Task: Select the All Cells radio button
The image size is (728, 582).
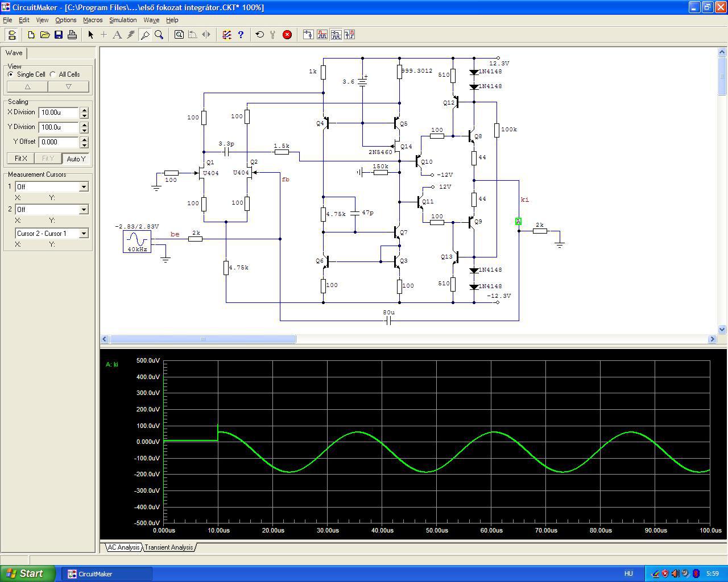Action: coord(53,74)
